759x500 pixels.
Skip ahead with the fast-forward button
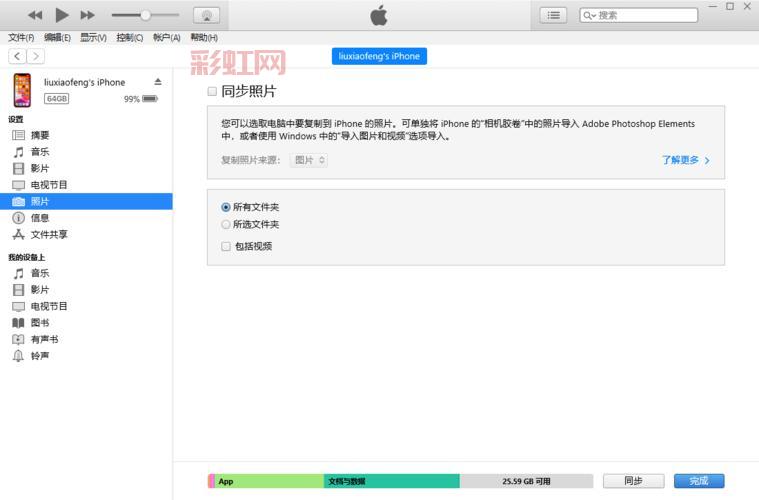point(88,15)
